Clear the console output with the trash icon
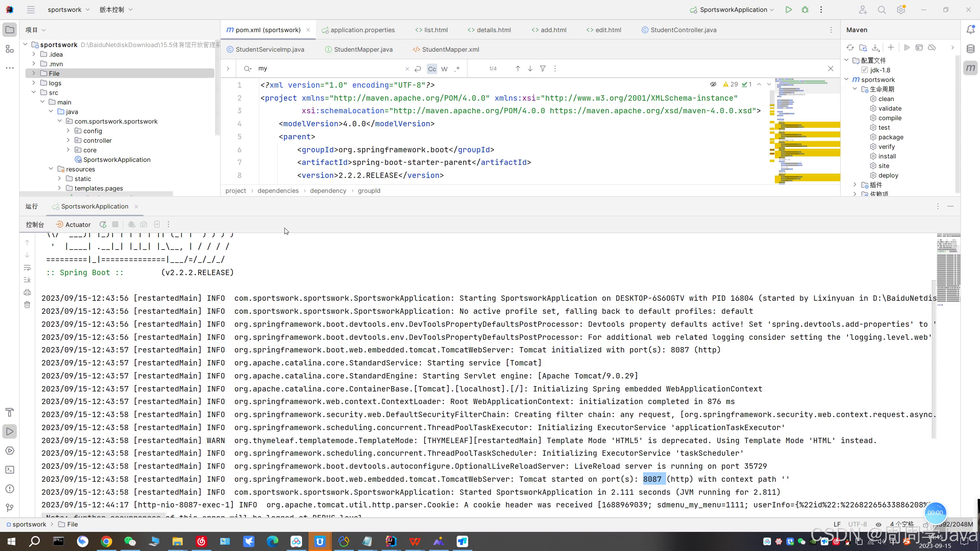980x551 pixels. [27, 305]
